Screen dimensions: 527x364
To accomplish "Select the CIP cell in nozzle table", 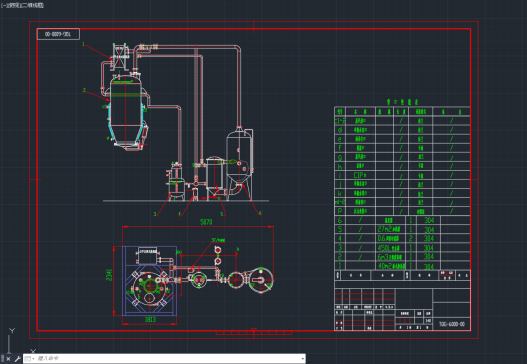I will (360, 175).
